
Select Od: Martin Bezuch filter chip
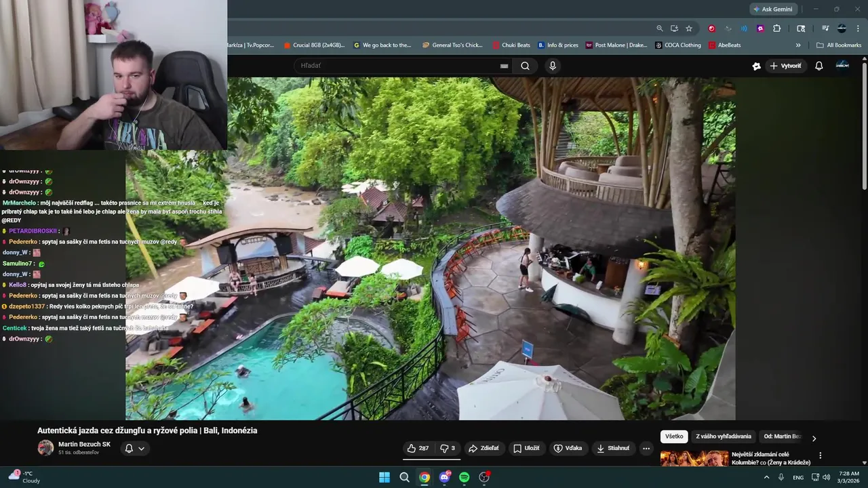coord(782,436)
